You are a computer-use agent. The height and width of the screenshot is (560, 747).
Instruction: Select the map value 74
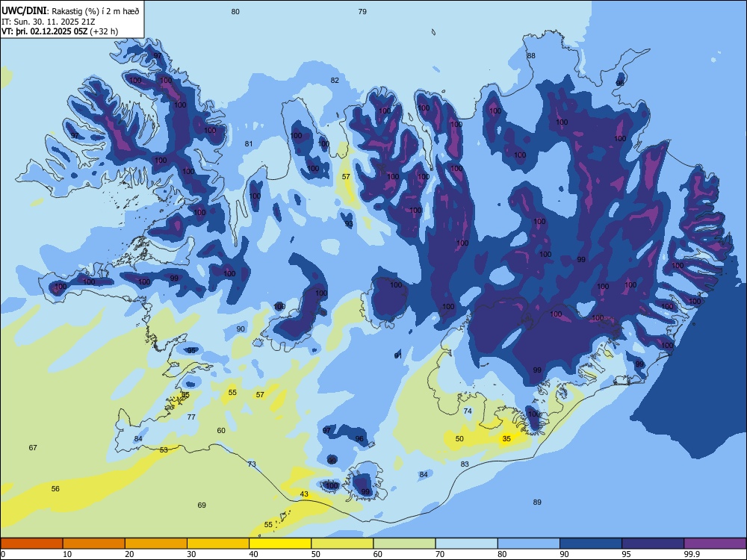point(468,411)
